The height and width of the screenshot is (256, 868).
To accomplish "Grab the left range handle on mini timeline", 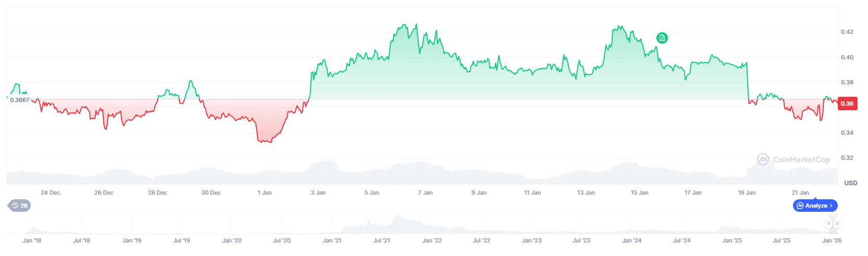I will pyautogui.click(x=828, y=224).
